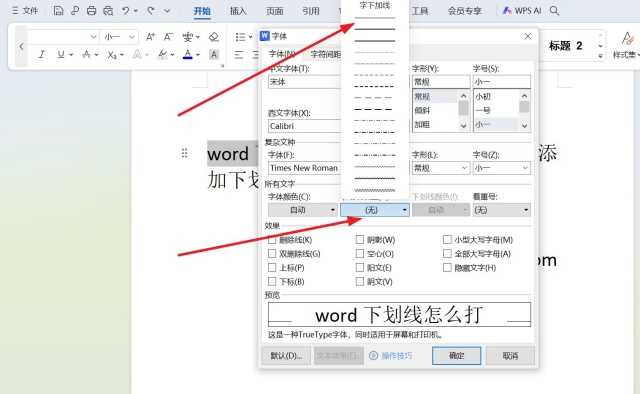Enable the 删除线(K) checkbox
640x394 pixels.
(272, 240)
